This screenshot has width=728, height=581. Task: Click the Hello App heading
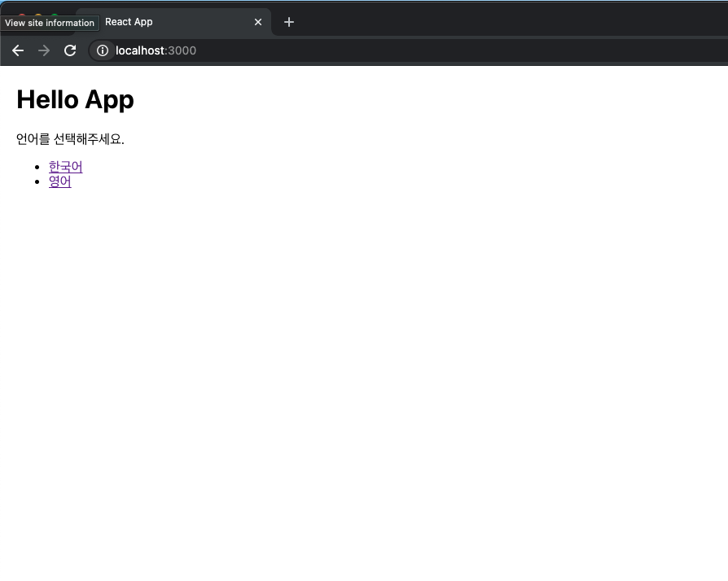click(x=75, y=99)
